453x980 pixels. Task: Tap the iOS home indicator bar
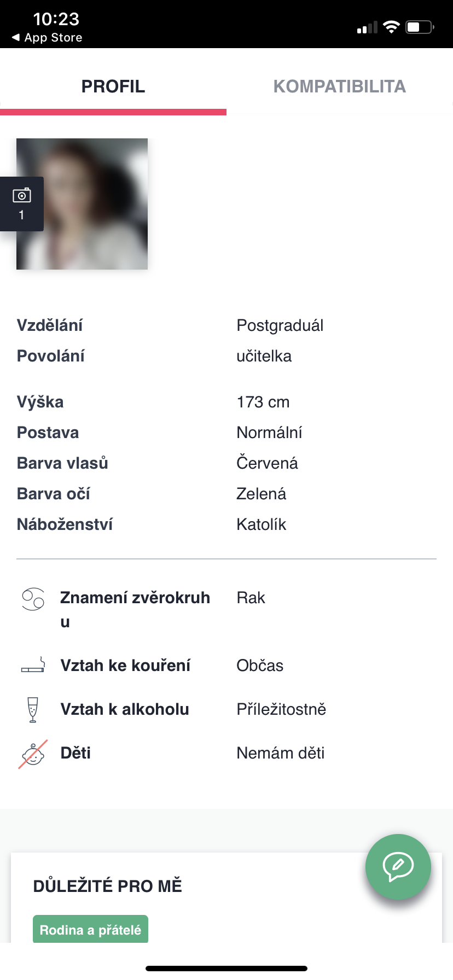(226, 968)
